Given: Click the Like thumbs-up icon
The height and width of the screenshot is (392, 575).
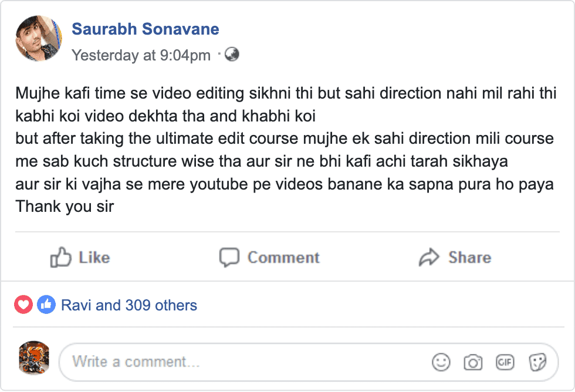Looking at the screenshot, I should pos(61,258).
